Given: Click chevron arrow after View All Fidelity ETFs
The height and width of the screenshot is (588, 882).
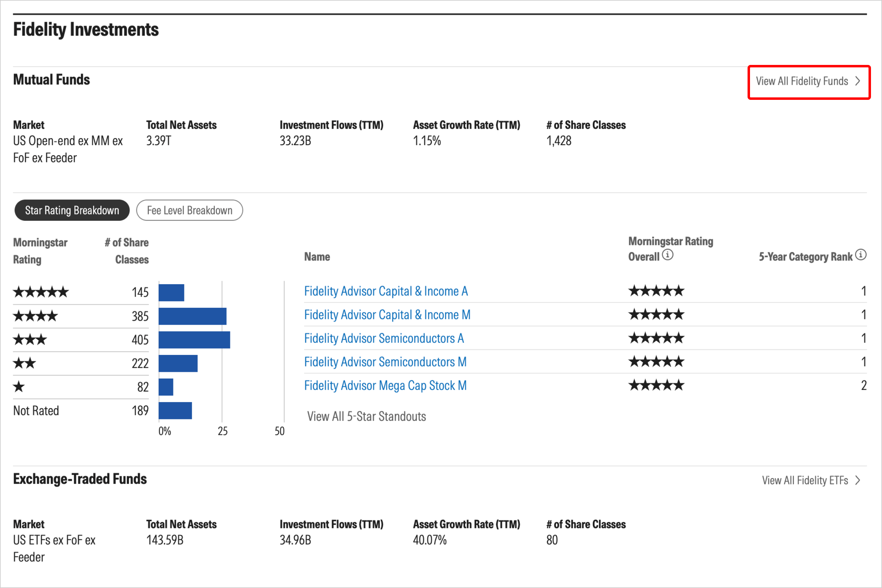Looking at the screenshot, I should click(x=858, y=481).
